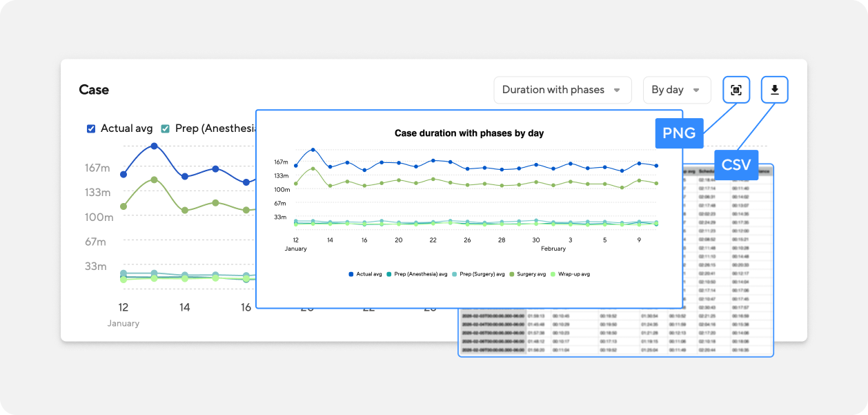Toggle the Actual avg checkbox
The width and height of the screenshot is (868, 415).
pyautogui.click(x=91, y=128)
